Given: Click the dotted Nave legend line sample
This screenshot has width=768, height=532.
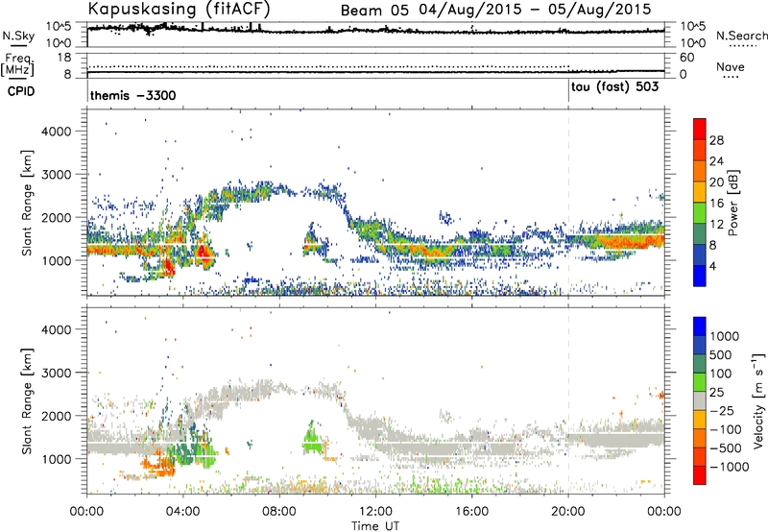Looking at the screenshot, I should click(731, 77).
